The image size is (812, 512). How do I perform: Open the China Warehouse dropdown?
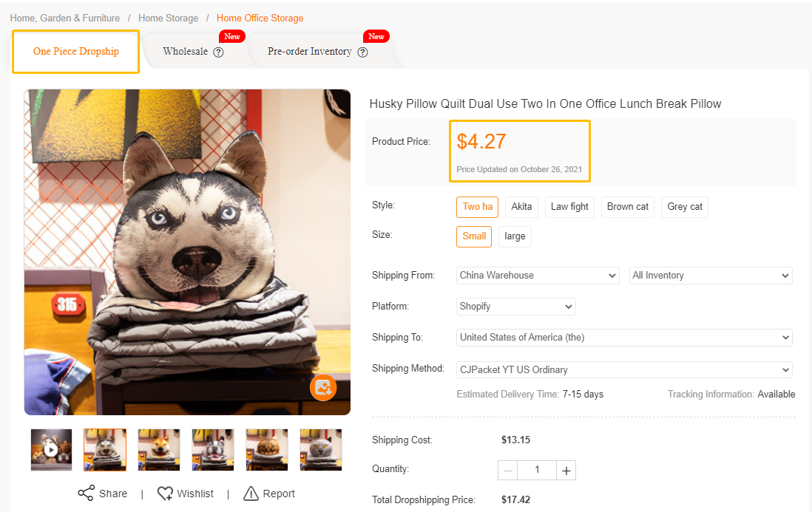coord(538,276)
